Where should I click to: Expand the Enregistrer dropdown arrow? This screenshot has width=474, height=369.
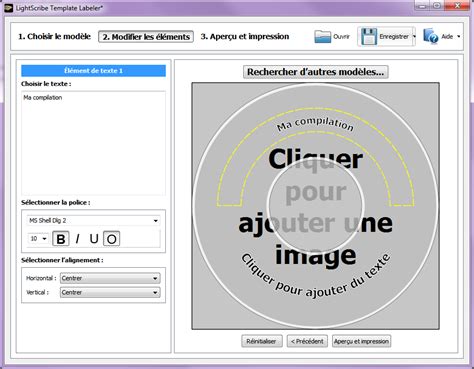pos(414,37)
